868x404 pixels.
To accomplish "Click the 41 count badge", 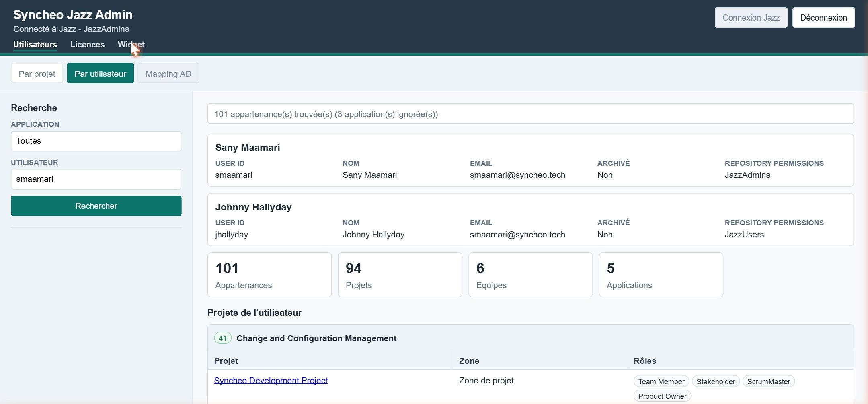I will pos(223,338).
